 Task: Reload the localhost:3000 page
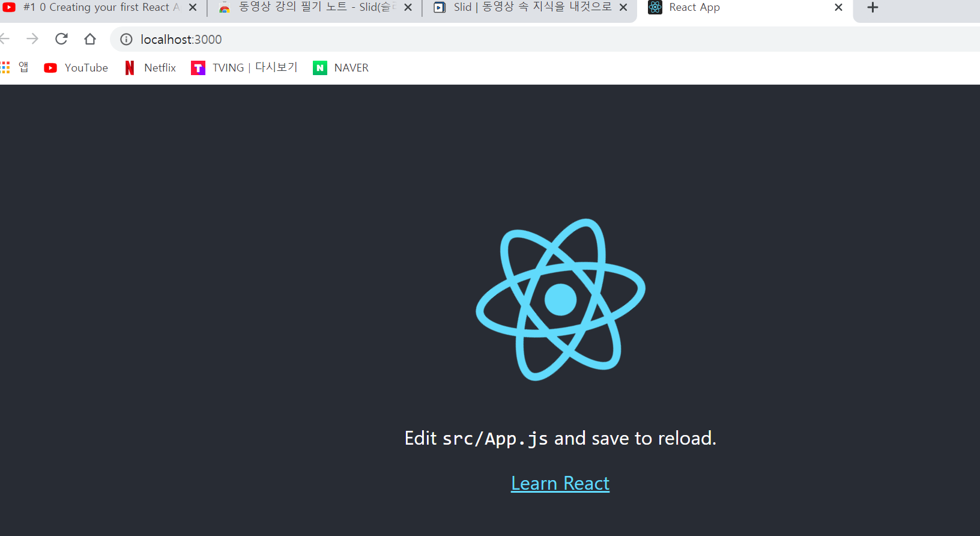click(x=61, y=39)
